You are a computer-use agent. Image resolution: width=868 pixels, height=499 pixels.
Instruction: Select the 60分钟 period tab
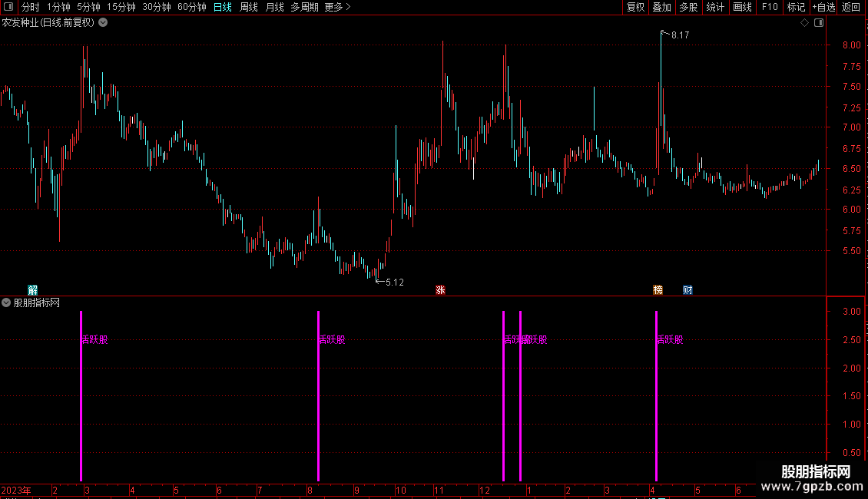[x=191, y=7]
